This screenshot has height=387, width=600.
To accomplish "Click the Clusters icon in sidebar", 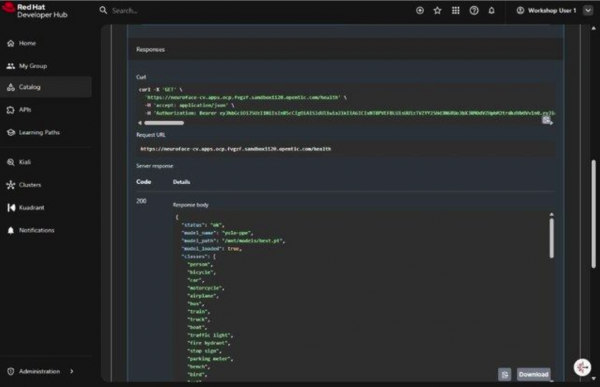I will click(x=11, y=185).
